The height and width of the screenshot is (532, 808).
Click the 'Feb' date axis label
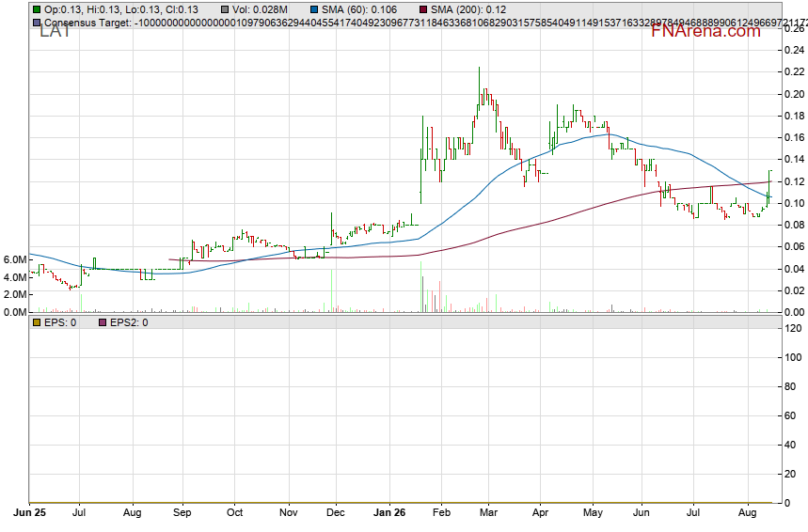(441, 512)
